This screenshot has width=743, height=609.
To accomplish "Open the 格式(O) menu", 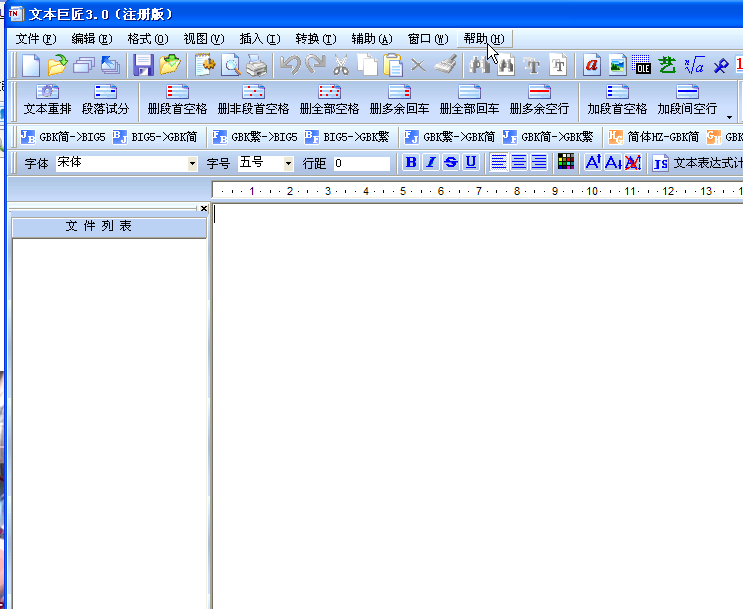I will tap(148, 39).
